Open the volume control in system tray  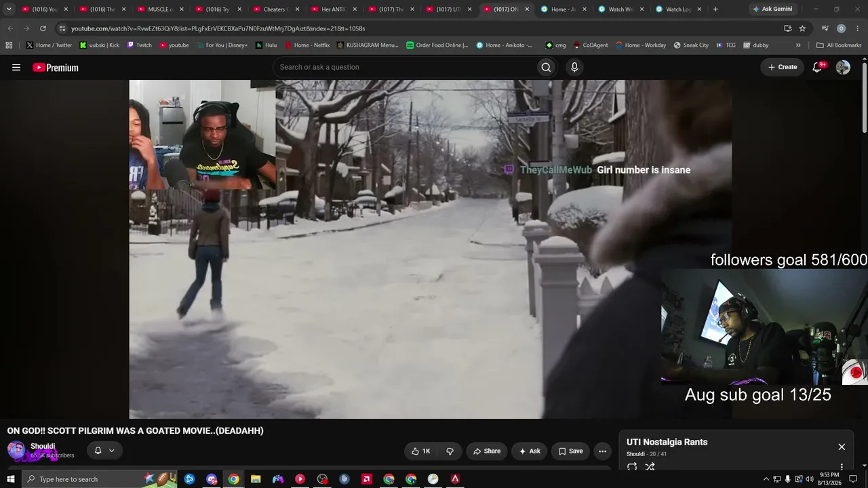click(809, 479)
